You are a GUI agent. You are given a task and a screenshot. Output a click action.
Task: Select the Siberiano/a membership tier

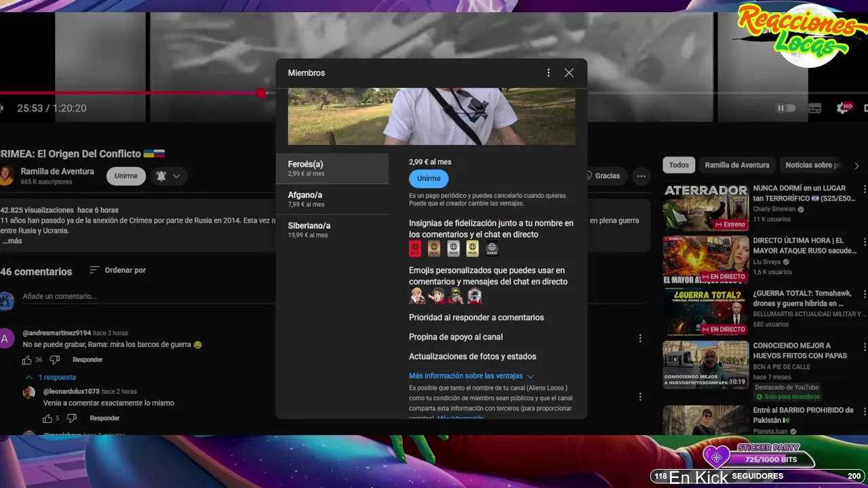tap(332, 230)
